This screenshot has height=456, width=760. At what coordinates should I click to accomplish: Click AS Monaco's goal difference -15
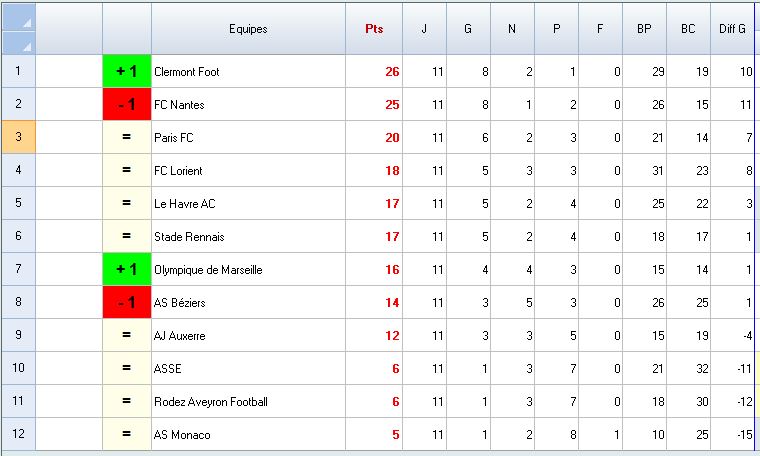click(x=732, y=434)
